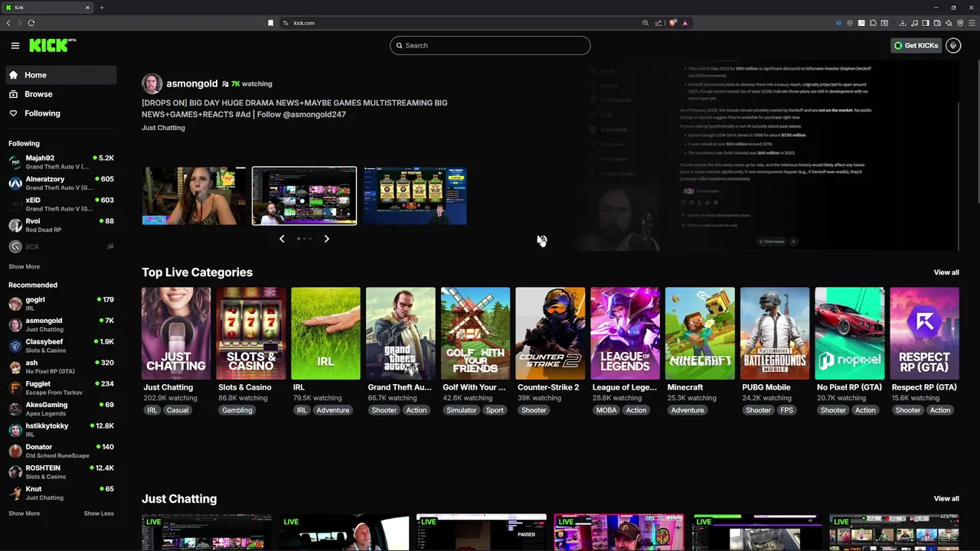980x551 pixels.
Task: Open Just Chatting category card
Action: 176,334
